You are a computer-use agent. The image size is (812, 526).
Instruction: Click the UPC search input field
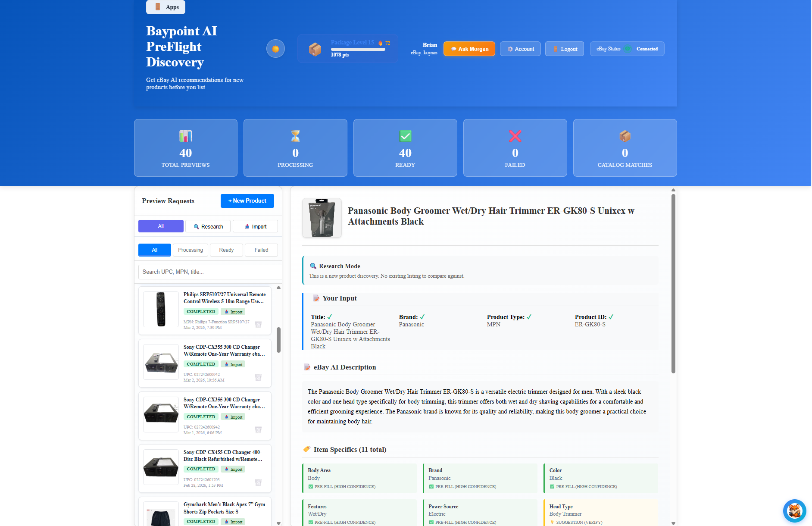tap(209, 272)
